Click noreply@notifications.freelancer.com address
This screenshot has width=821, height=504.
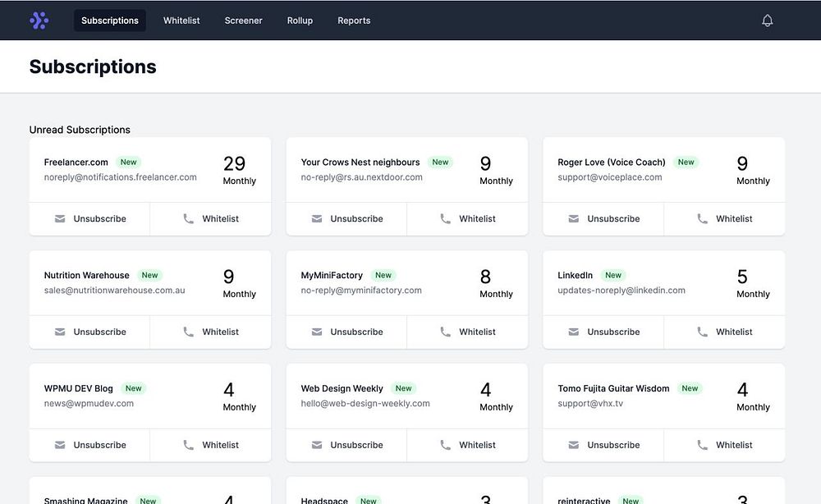click(x=121, y=177)
